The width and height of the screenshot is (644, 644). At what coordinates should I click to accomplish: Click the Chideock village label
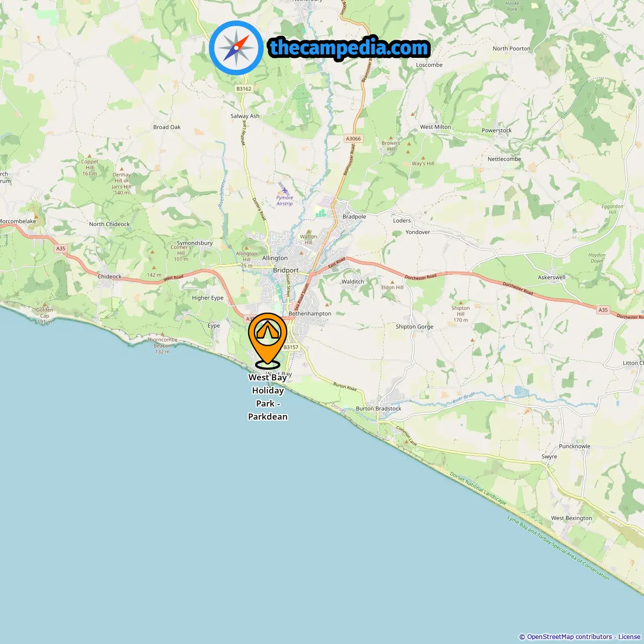click(x=110, y=277)
